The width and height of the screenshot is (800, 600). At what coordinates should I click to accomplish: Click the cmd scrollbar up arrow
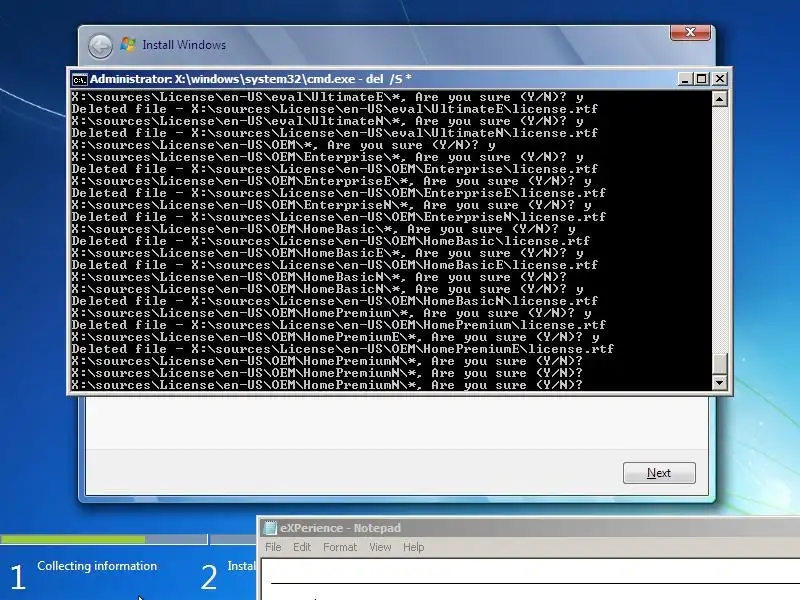pos(719,98)
